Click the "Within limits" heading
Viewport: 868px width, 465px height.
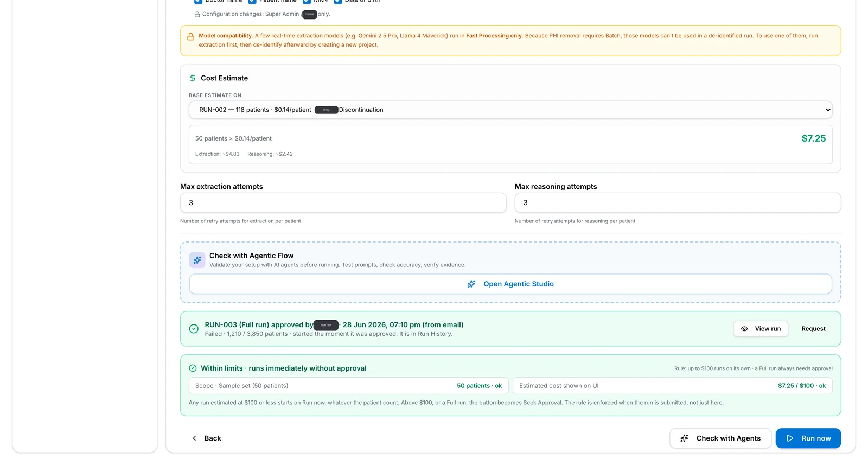coord(284,368)
